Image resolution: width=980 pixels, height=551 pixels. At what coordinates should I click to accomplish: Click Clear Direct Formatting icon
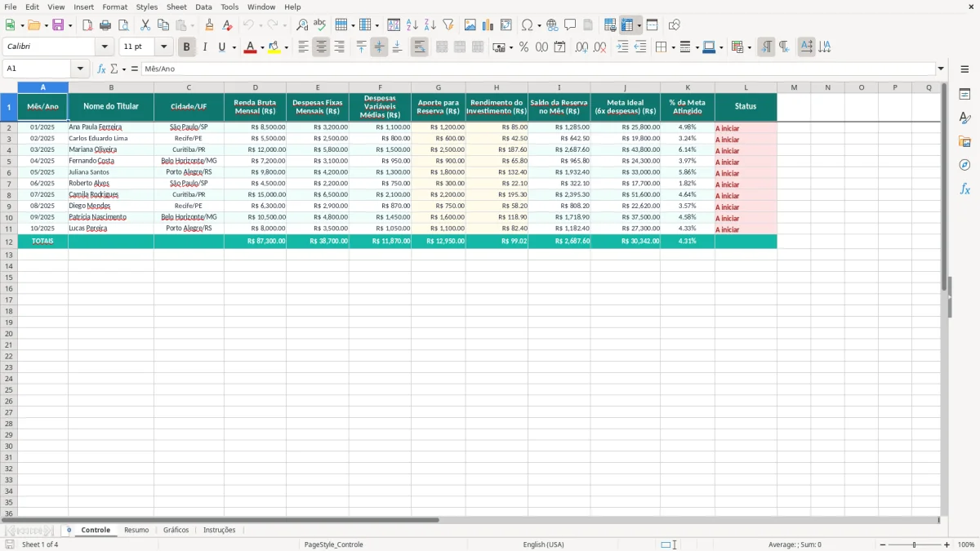[227, 25]
